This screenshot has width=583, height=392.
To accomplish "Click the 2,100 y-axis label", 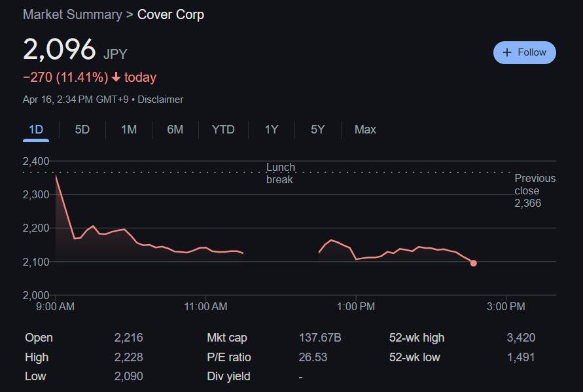I will 36,262.
